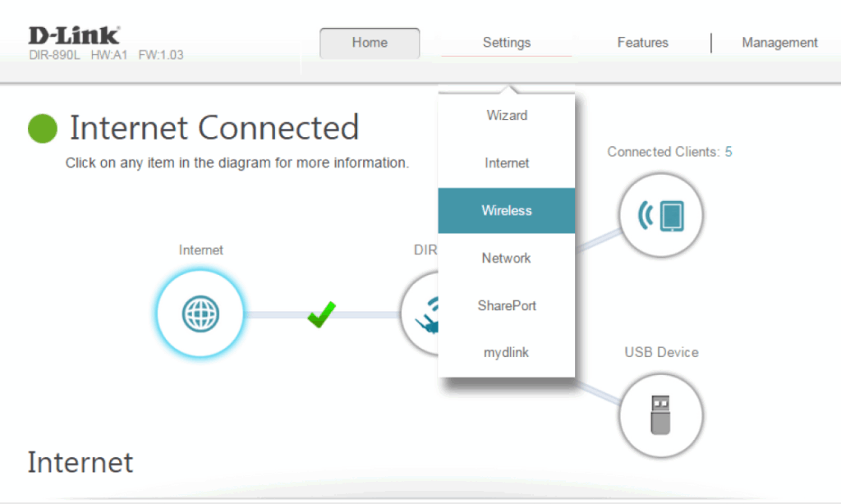The width and height of the screenshot is (841, 504).
Task: Click the Connected Clients count number 5
Action: (728, 152)
